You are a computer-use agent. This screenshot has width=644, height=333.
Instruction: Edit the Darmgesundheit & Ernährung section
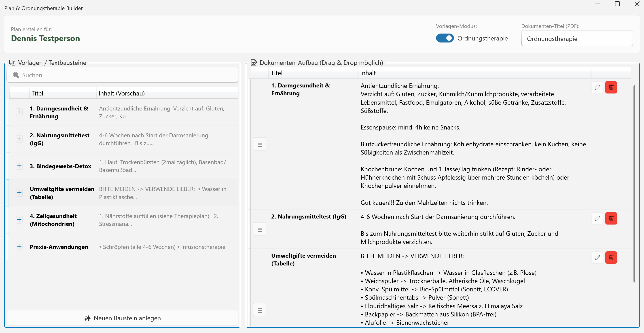coord(597,87)
